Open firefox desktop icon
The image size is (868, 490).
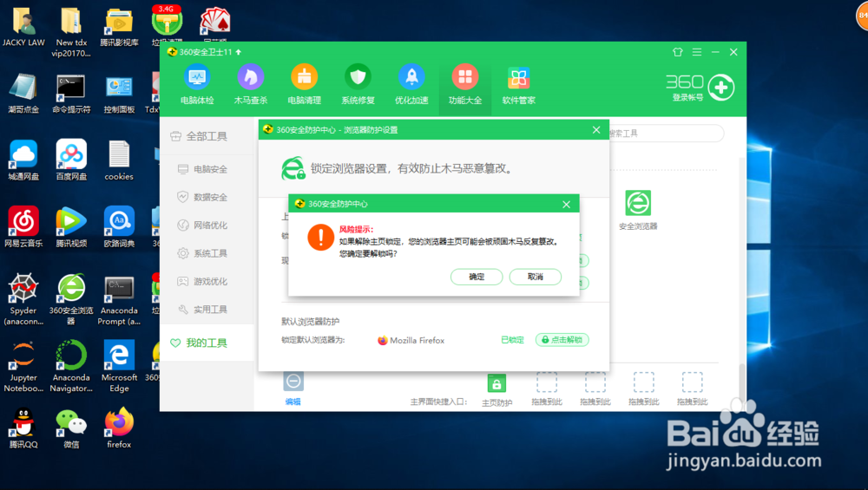(x=119, y=428)
